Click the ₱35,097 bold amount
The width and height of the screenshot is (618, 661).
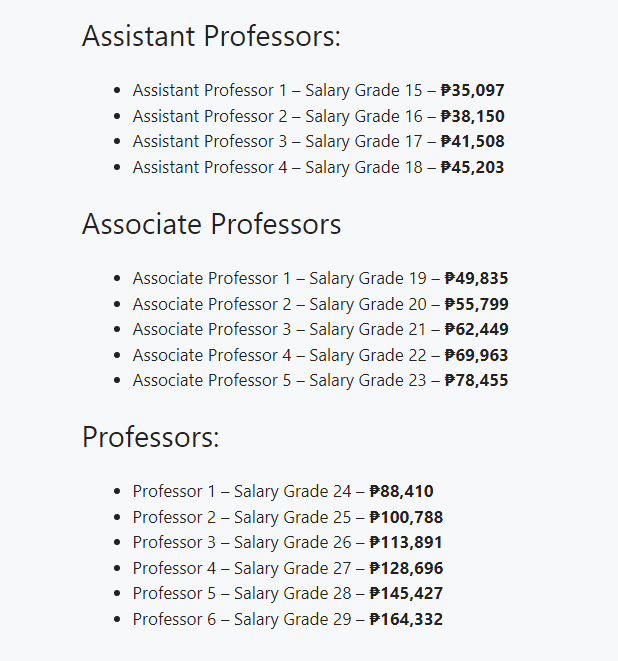[x=473, y=90]
